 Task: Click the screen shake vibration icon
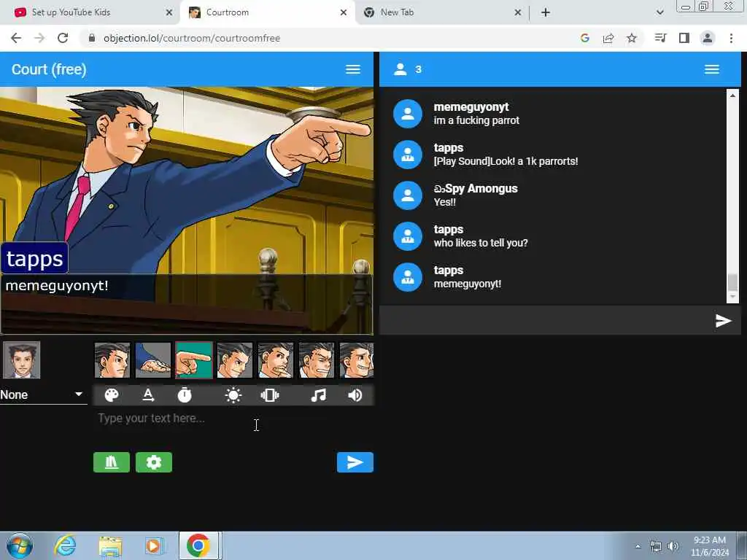coord(270,395)
